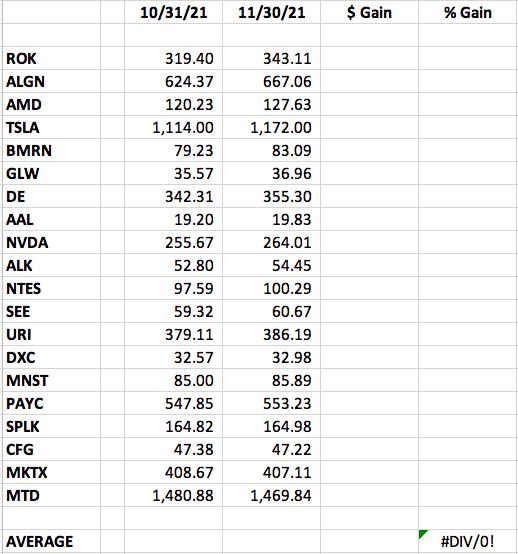The width and height of the screenshot is (518, 554).
Task: Select the TSLA price cell 1,114.00
Action: pyautogui.click(x=173, y=127)
